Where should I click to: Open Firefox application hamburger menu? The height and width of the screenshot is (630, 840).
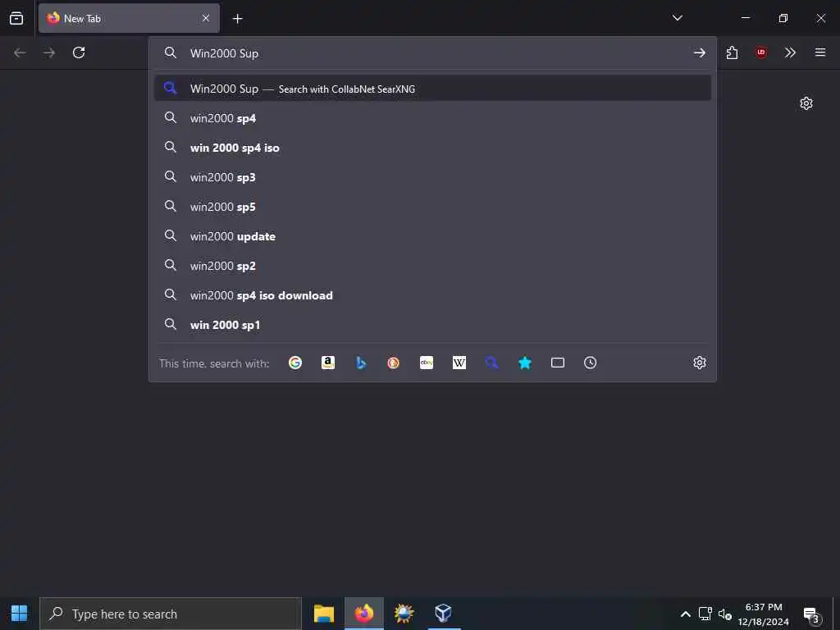tap(820, 52)
